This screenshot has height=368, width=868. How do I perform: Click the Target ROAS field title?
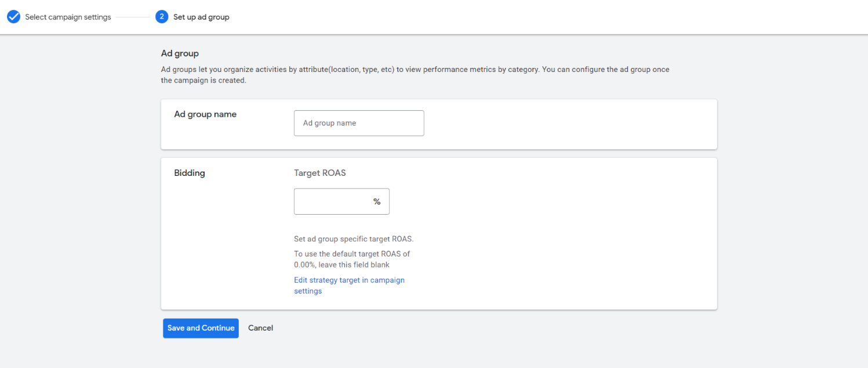coord(319,173)
